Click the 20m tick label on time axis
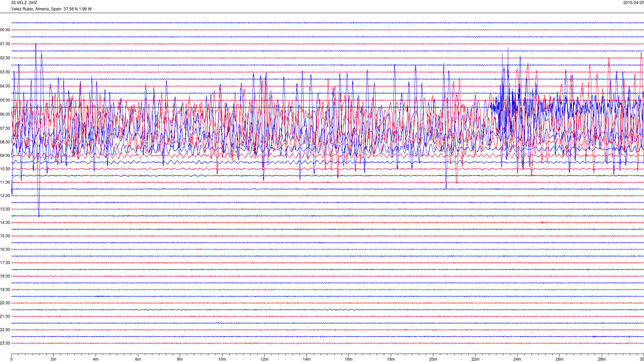 pos(433,359)
